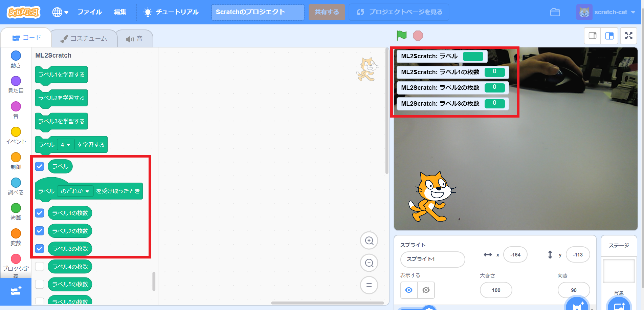
Task: Click the workspace horizontal scrollbar
Action: 327,303
